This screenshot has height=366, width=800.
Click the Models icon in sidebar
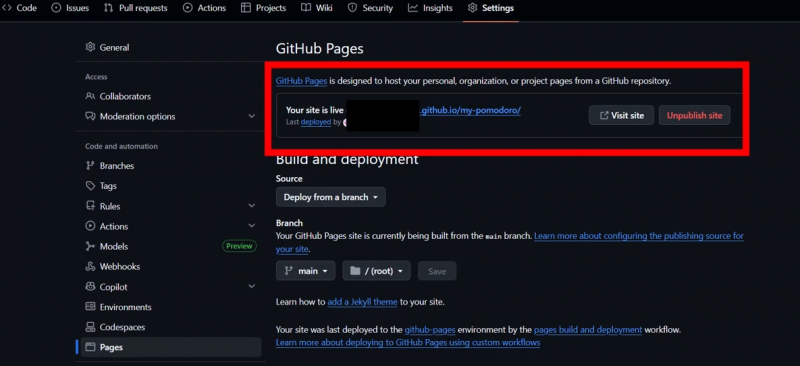90,246
